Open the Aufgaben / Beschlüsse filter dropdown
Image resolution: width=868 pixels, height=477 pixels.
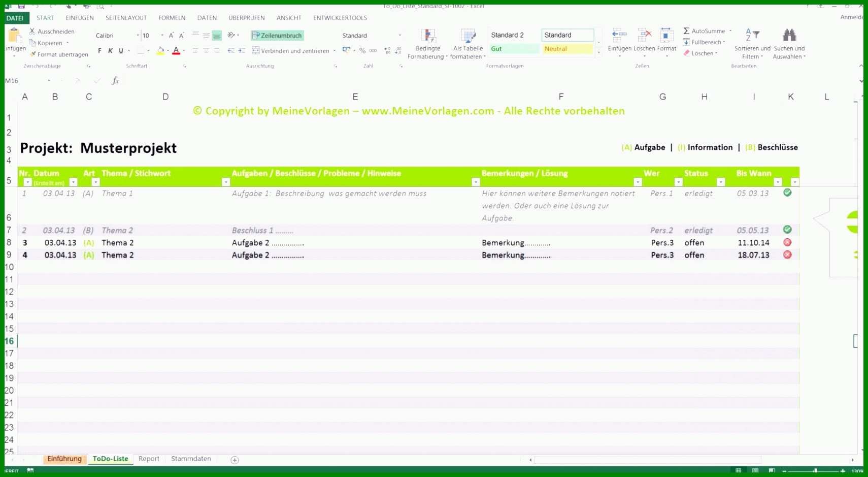[476, 182]
